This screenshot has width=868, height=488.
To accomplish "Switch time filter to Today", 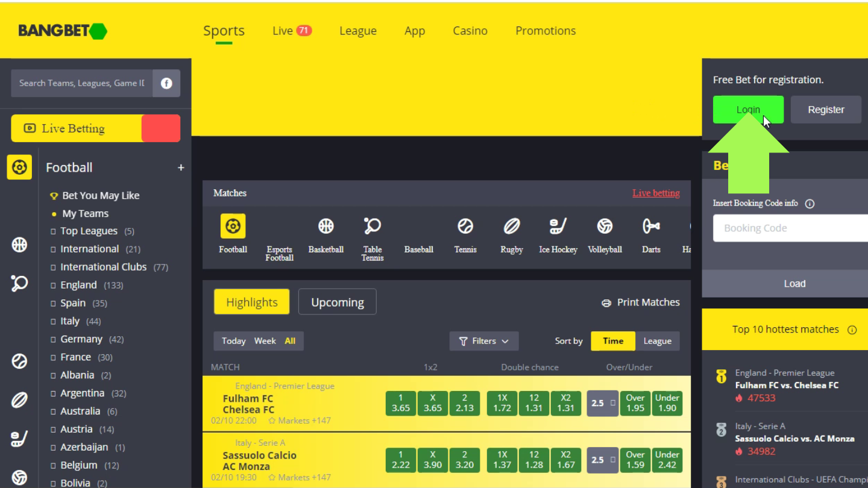I will [233, 341].
